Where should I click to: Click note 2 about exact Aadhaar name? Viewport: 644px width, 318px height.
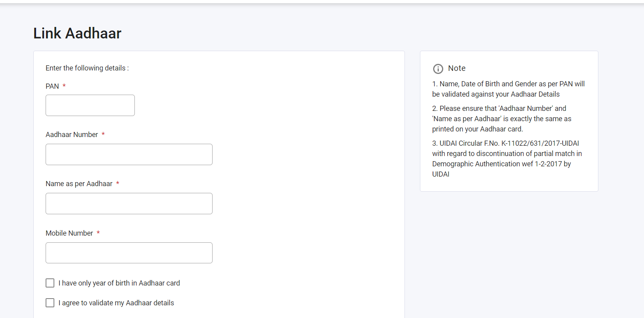click(502, 119)
